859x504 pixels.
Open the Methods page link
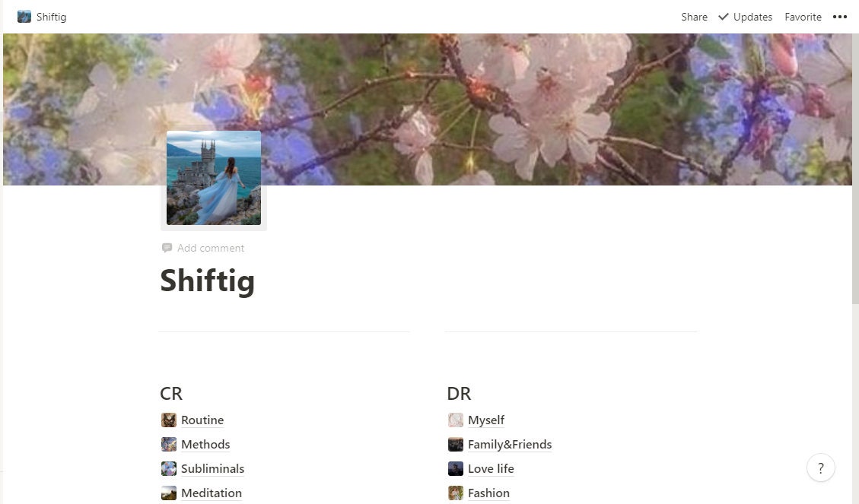point(205,445)
